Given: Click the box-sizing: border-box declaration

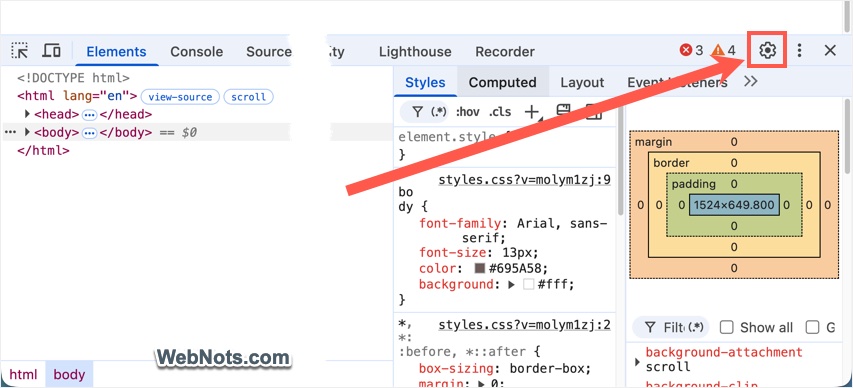Looking at the screenshot, I should tap(505, 368).
